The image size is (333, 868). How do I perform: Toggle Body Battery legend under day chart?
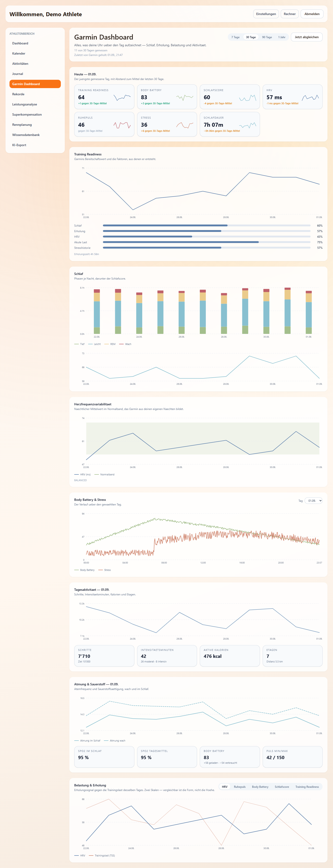84,570
